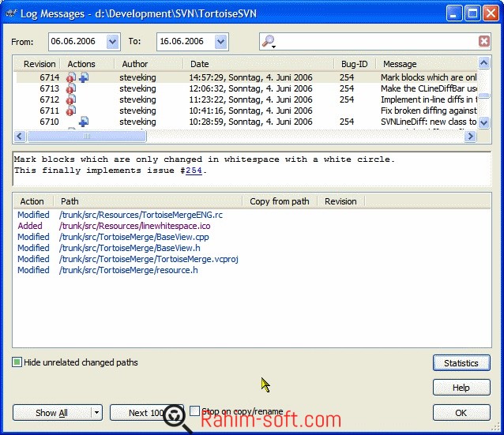The image size is (504, 435).
Task: Click the modified action icon for revision 6713
Action: (71, 88)
